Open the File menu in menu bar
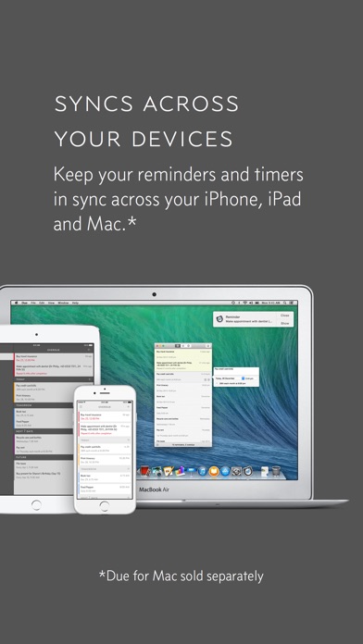Image resolution: width=363 pixels, height=644 pixels. point(33,303)
